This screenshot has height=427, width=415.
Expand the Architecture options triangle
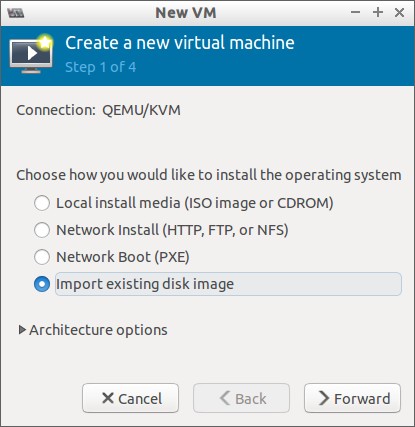tap(22, 330)
